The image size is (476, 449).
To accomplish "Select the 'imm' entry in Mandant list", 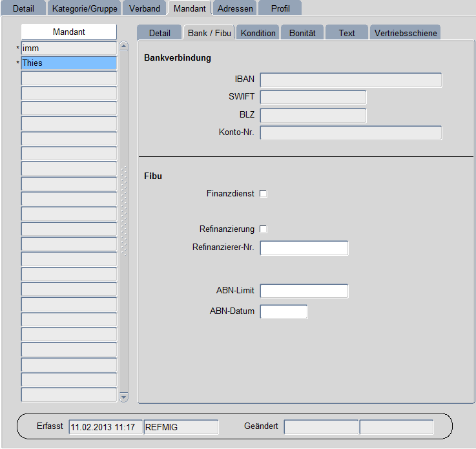I will pos(68,48).
